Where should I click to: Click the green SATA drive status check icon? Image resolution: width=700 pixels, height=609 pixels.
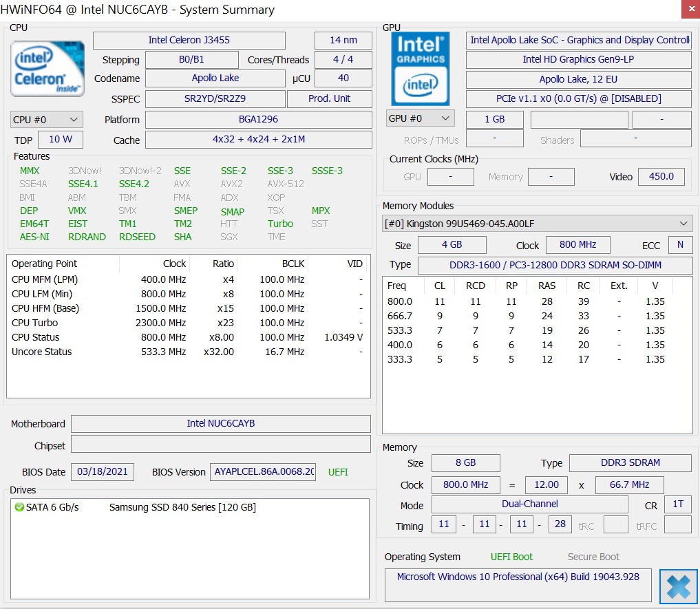pyautogui.click(x=19, y=507)
